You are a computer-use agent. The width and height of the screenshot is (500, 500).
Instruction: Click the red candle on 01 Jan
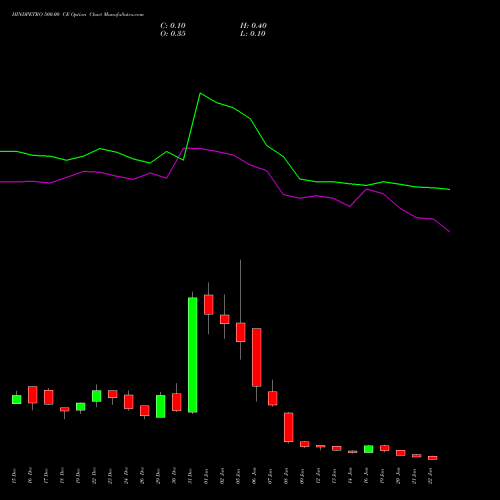point(209,304)
